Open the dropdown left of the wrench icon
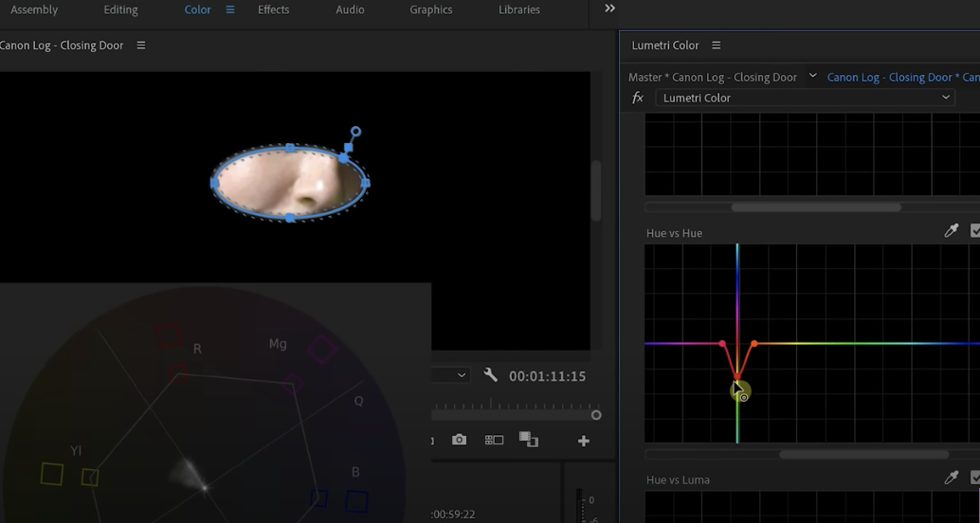 [x=451, y=375]
